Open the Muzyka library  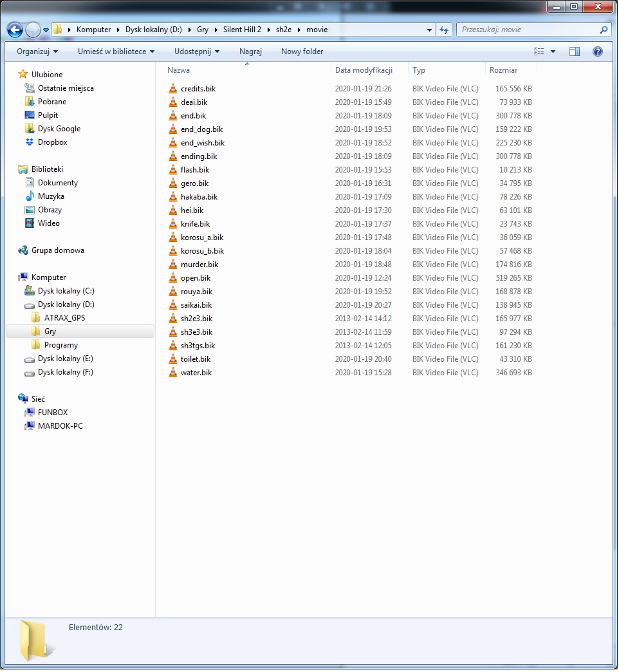pyautogui.click(x=44, y=196)
